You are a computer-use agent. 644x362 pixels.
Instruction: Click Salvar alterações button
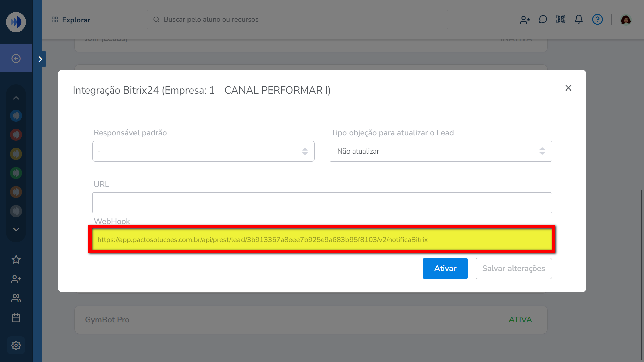(x=514, y=268)
